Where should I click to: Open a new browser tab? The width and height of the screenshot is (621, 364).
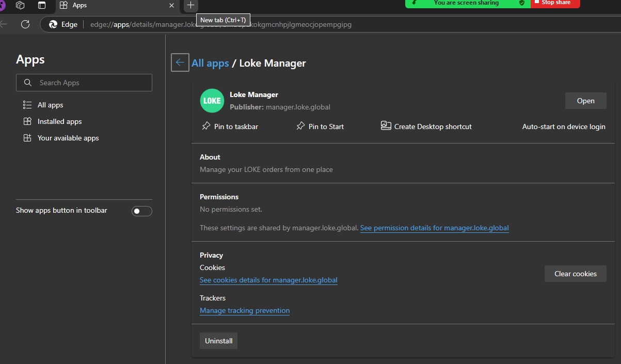(x=190, y=5)
